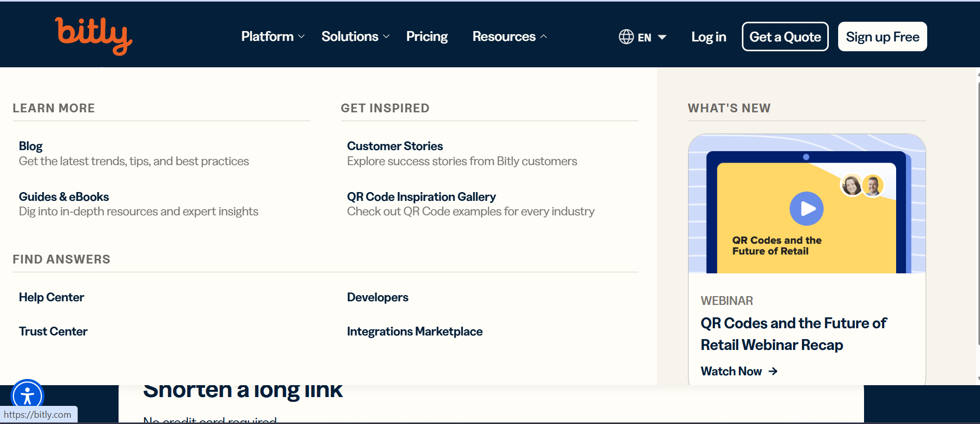
Task: Open the Blog link
Action: point(31,146)
